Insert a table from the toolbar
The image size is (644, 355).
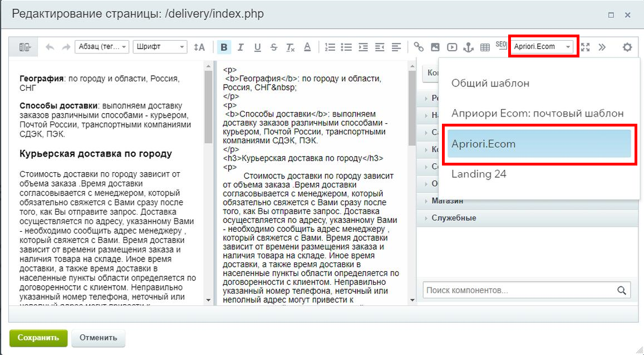485,47
